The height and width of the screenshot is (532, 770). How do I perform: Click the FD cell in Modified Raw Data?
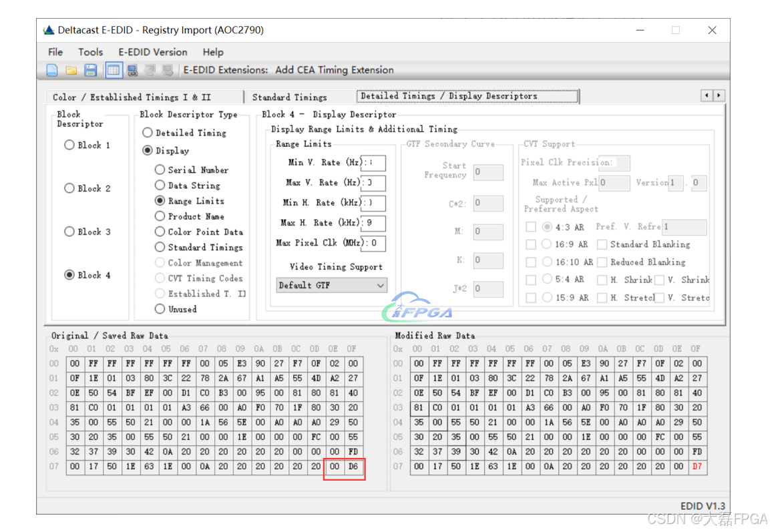[697, 451]
